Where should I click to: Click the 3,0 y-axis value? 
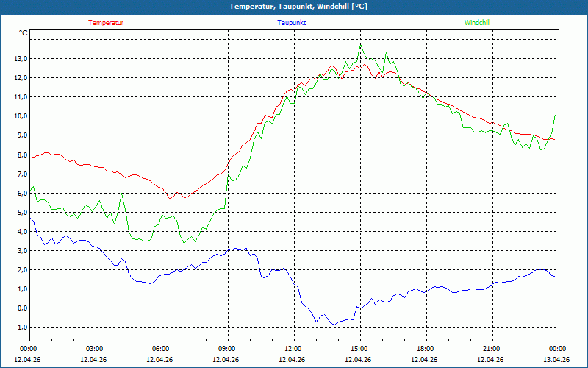[x=22, y=250]
